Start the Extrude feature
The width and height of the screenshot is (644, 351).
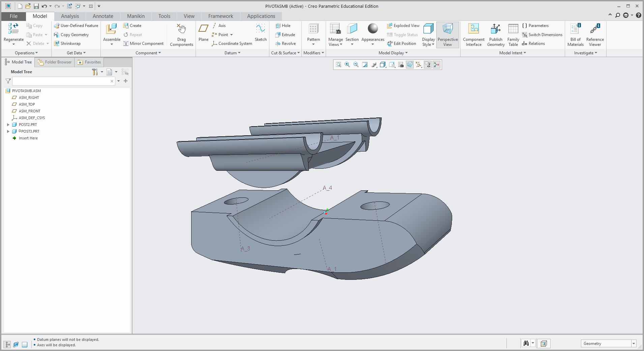pos(285,34)
